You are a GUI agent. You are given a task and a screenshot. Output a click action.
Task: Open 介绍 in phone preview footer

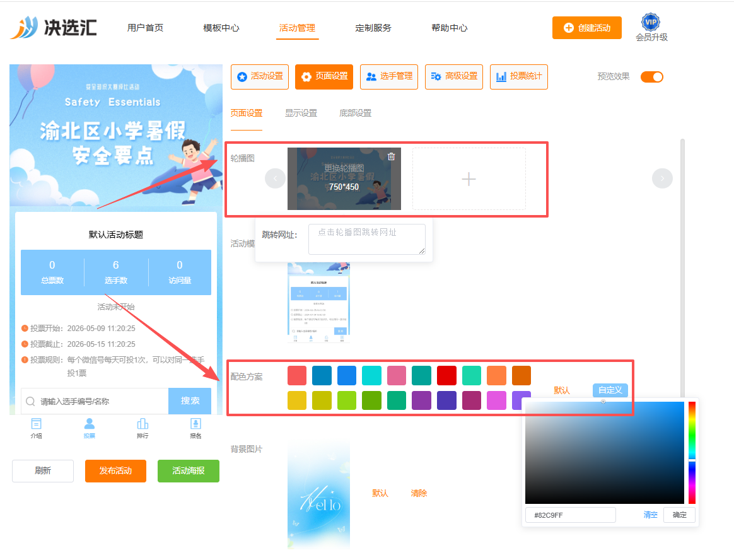(x=36, y=428)
